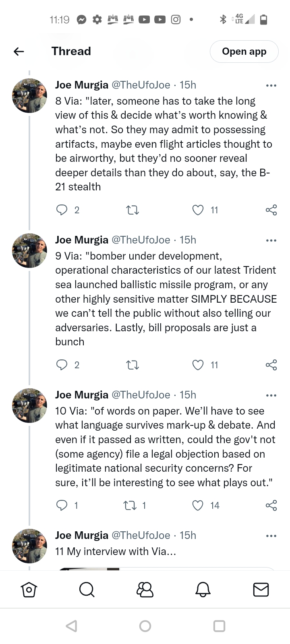Open the more options menu on the 8 Via tweet

click(271, 85)
